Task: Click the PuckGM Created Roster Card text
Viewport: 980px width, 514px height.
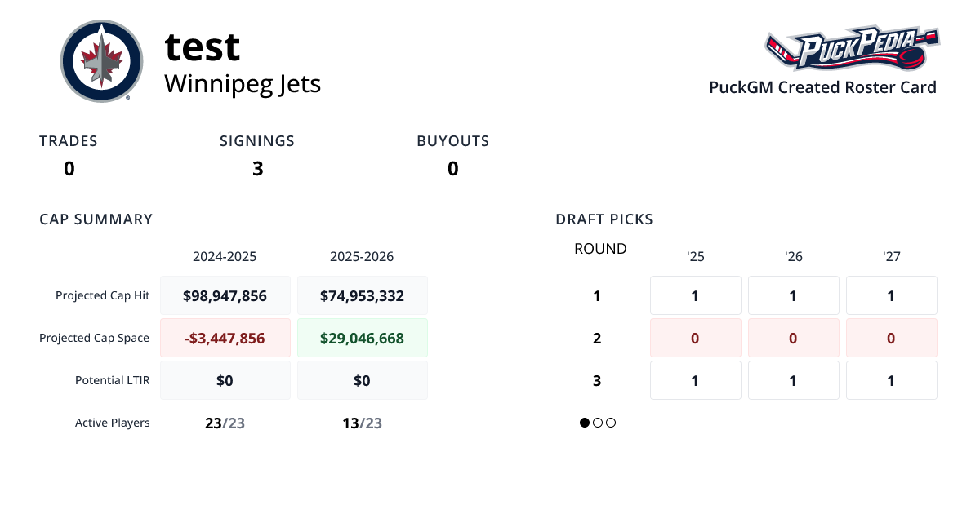Action: click(822, 87)
